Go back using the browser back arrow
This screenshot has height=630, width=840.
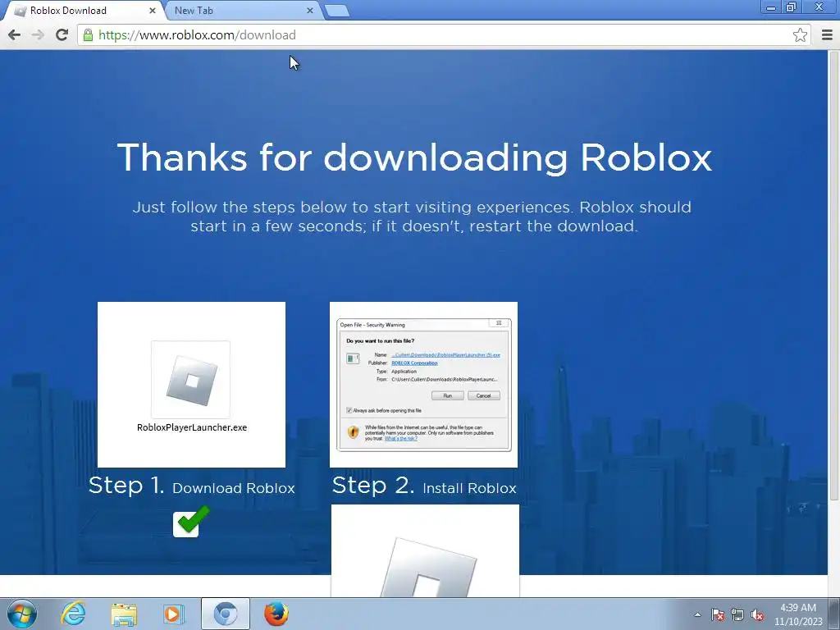[15, 34]
